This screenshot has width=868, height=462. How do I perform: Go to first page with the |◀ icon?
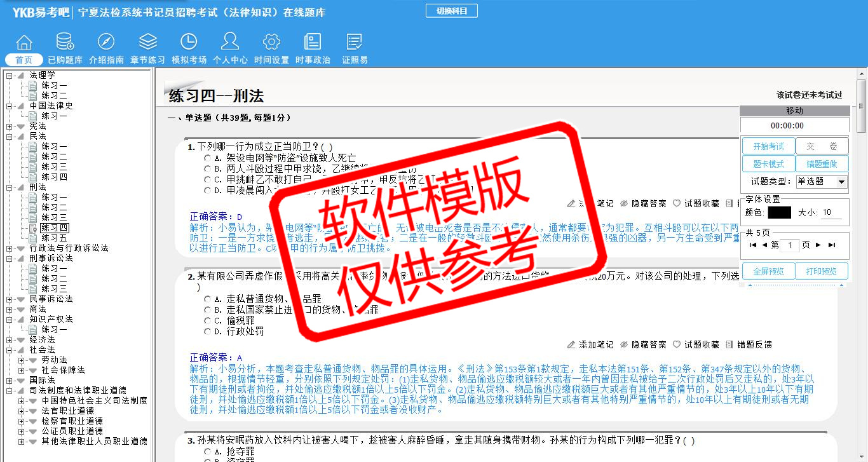pyautogui.click(x=753, y=245)
